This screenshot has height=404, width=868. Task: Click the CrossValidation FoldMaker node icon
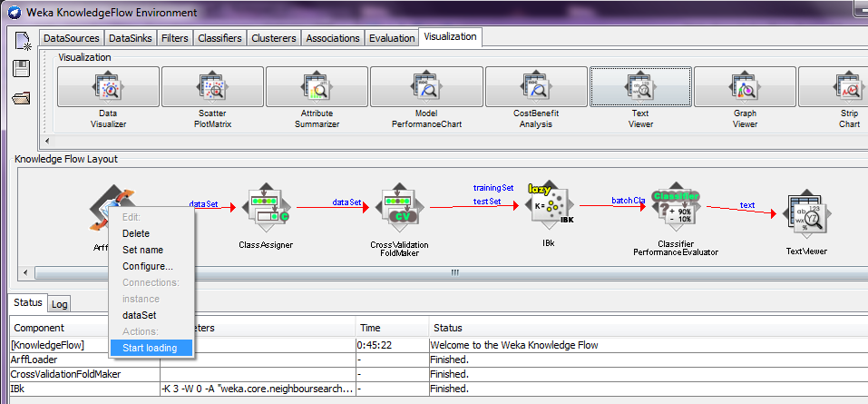point(399,207)
